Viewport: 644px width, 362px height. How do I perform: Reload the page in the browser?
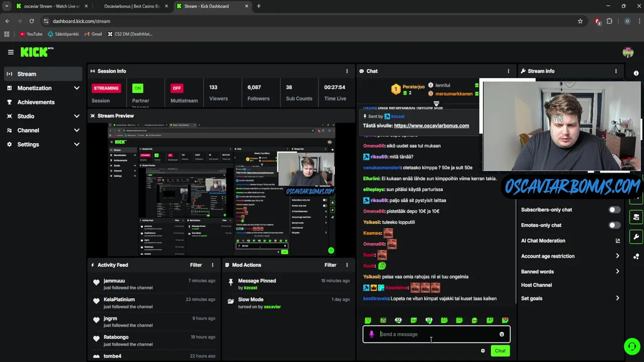click(x=32, y=21)
